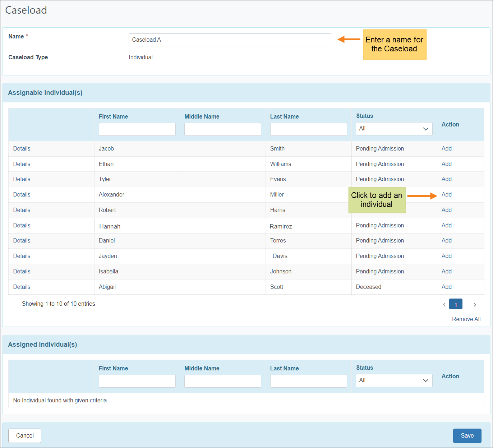Expand Status filter in Assigned Individuals table
Viewport: 493px width, 448px height.
tap(394, 380)
